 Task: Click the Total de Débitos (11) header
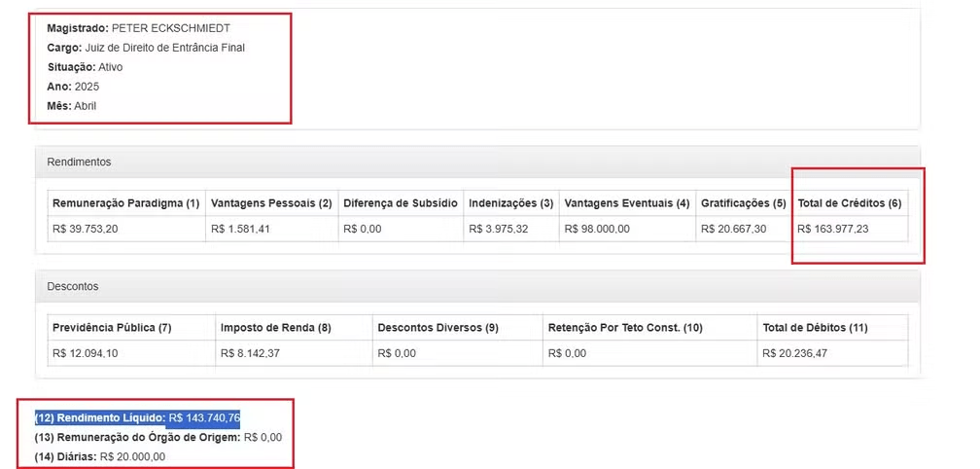pos(815,328)
